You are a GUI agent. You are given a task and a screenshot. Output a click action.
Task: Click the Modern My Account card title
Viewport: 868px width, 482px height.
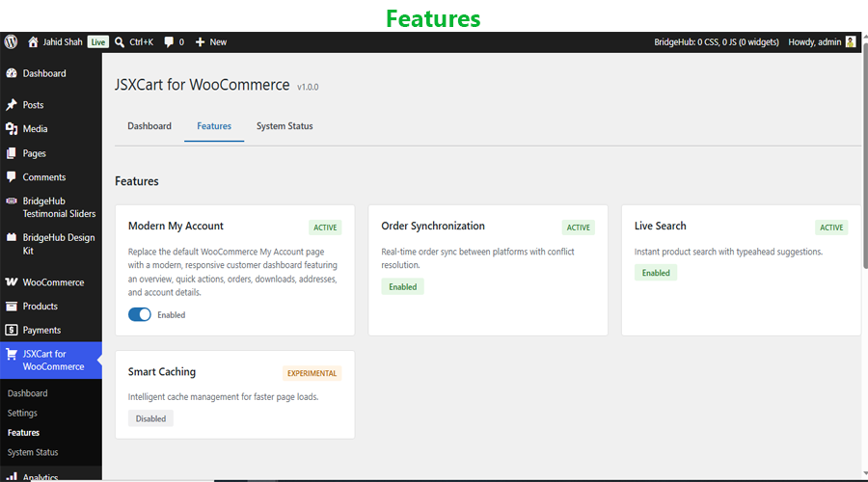pyautogui.click(x=176, y=226)
